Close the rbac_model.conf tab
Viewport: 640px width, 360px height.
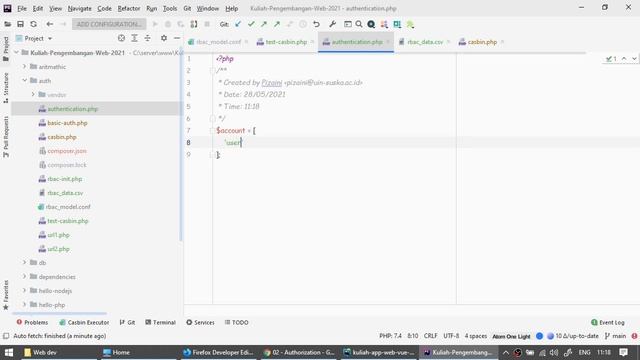[x=247, y=42]
